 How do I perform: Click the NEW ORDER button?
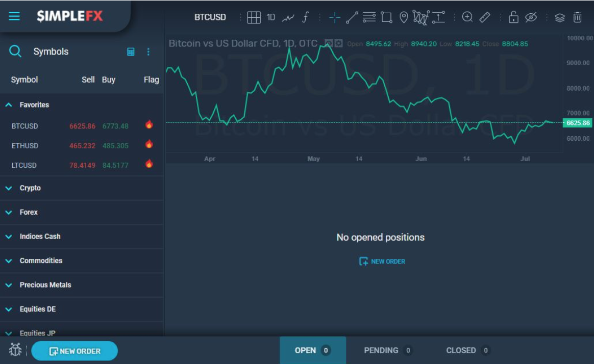(x=75, y=350)
